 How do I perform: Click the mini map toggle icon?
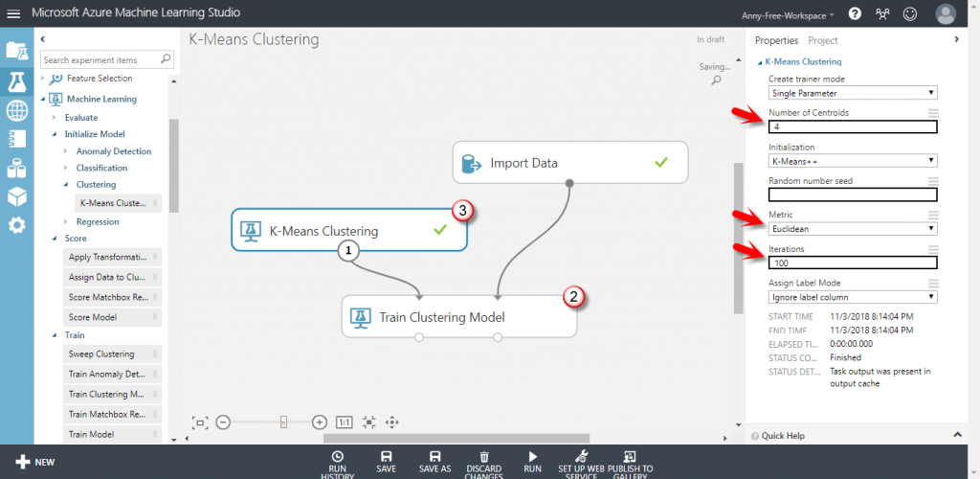(x=368, y=422)
